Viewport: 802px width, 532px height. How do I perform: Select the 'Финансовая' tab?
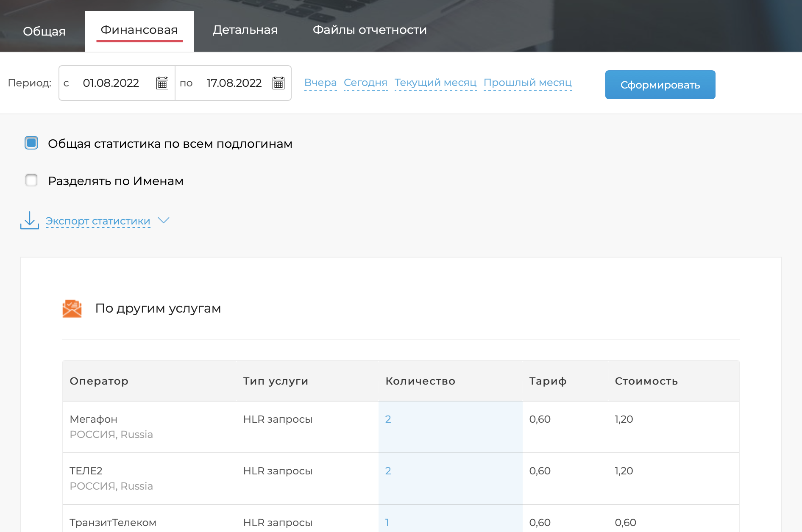[x=139, y=30]
